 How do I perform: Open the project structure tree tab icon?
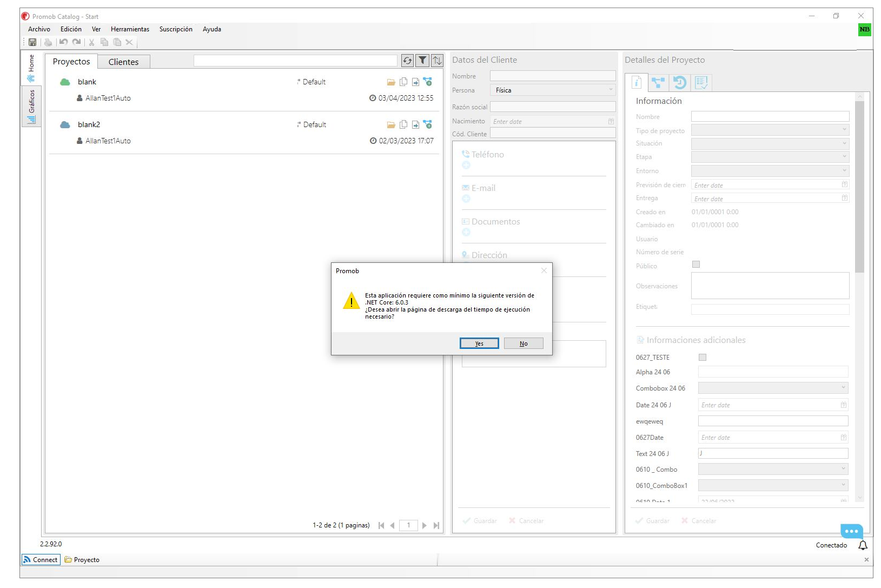tap(658, 82)
